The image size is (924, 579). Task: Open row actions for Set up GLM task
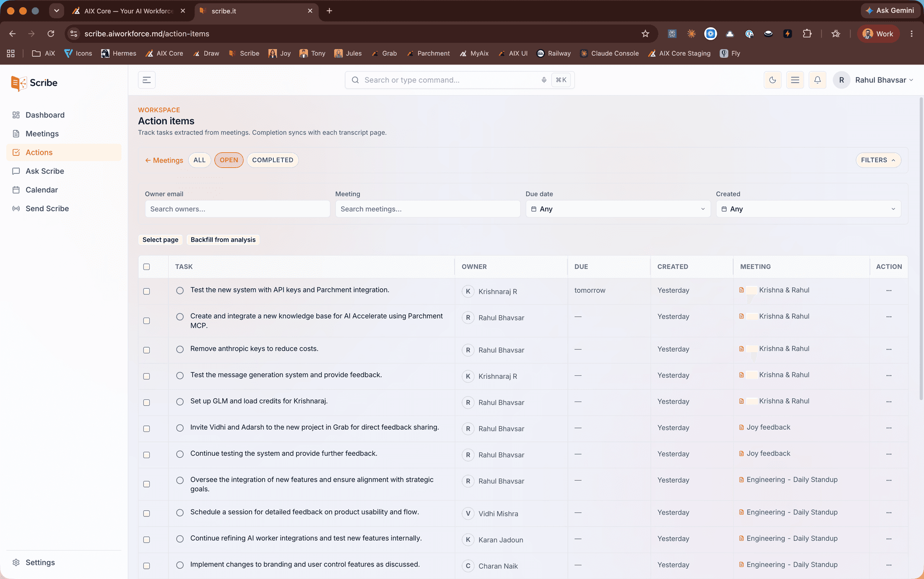[888, 401]
